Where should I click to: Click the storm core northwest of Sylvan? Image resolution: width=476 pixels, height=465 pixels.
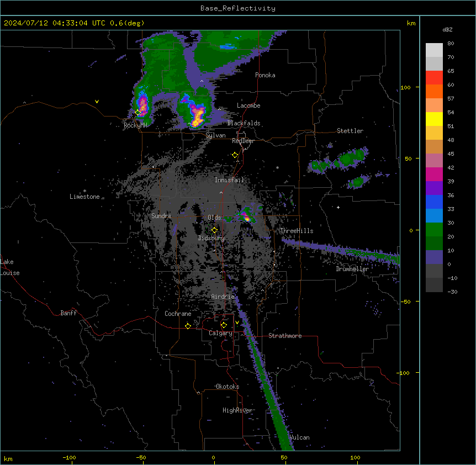pyautogui.click(x=197, y=115)
